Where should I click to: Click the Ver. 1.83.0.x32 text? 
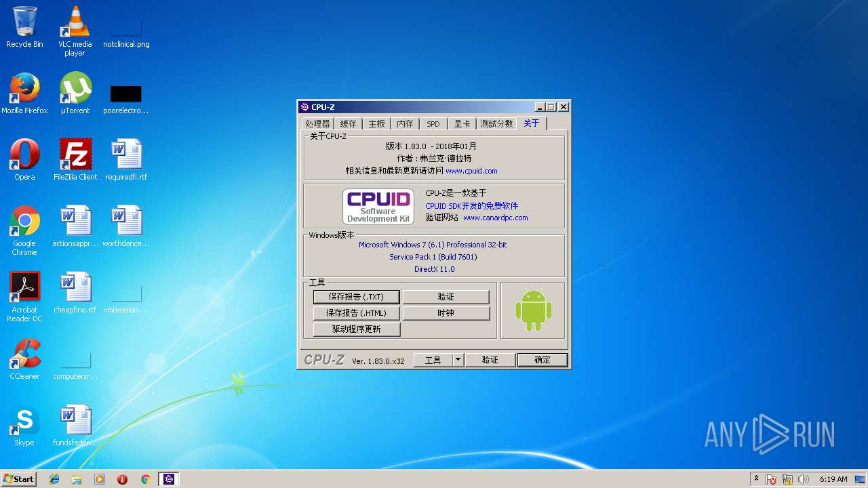coord(378,361)
